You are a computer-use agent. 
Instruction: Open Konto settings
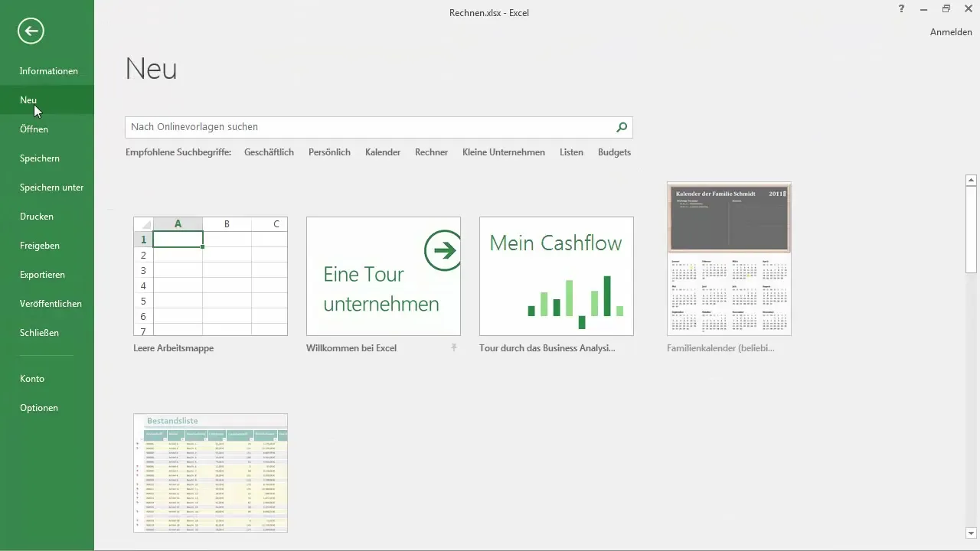tap(47, 379)
